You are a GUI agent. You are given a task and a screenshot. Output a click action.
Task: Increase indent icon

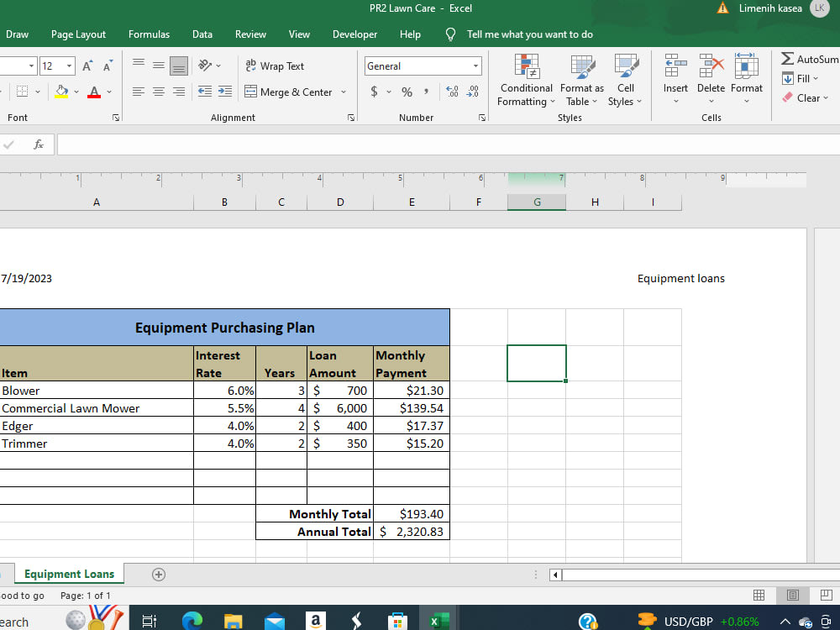pyautogui.click(x=225, y=92)
